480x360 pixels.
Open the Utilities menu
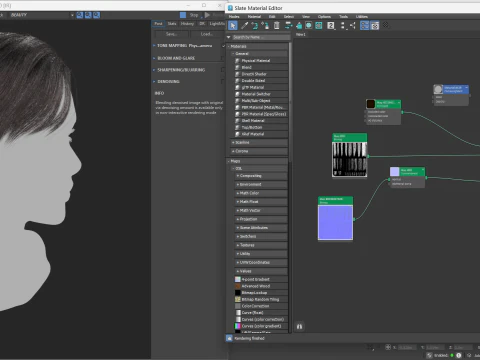click(x=362, y=16)
